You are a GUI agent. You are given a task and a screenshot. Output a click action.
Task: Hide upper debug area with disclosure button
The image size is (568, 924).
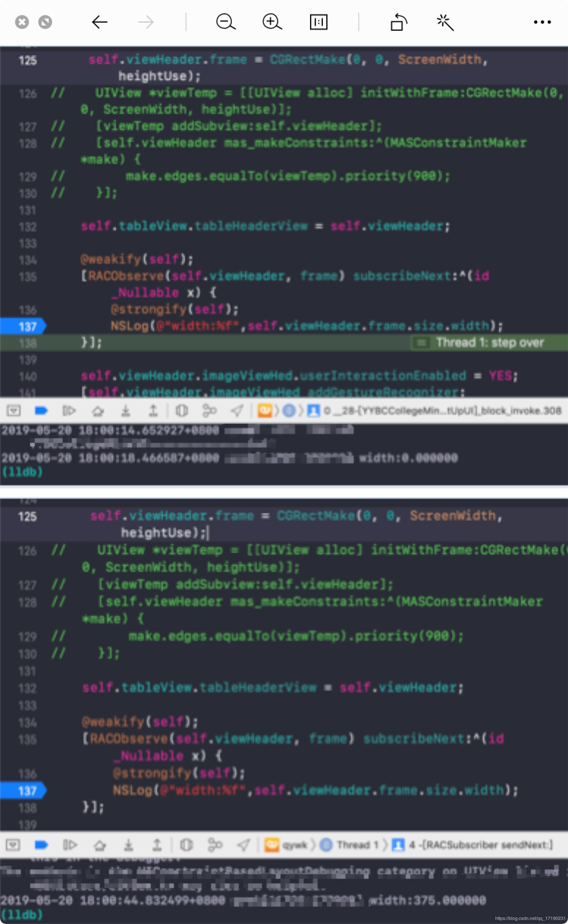click(x=14, y=410)
